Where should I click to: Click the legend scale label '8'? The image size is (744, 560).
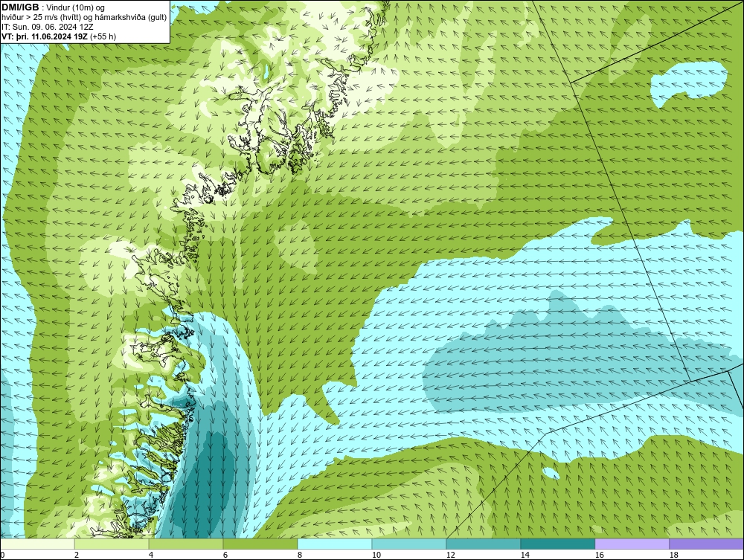[299, 555]
